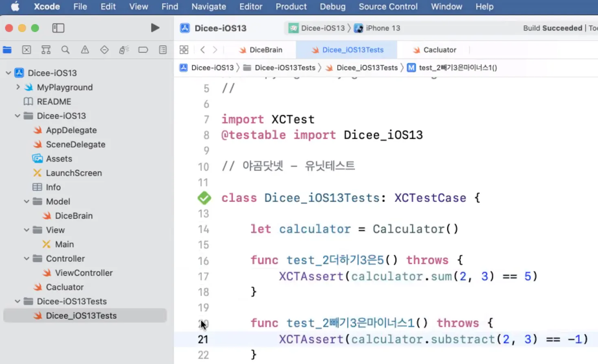Show the Test navigator
The width and height of the screenshot is (598, 364).
point(104,50)
